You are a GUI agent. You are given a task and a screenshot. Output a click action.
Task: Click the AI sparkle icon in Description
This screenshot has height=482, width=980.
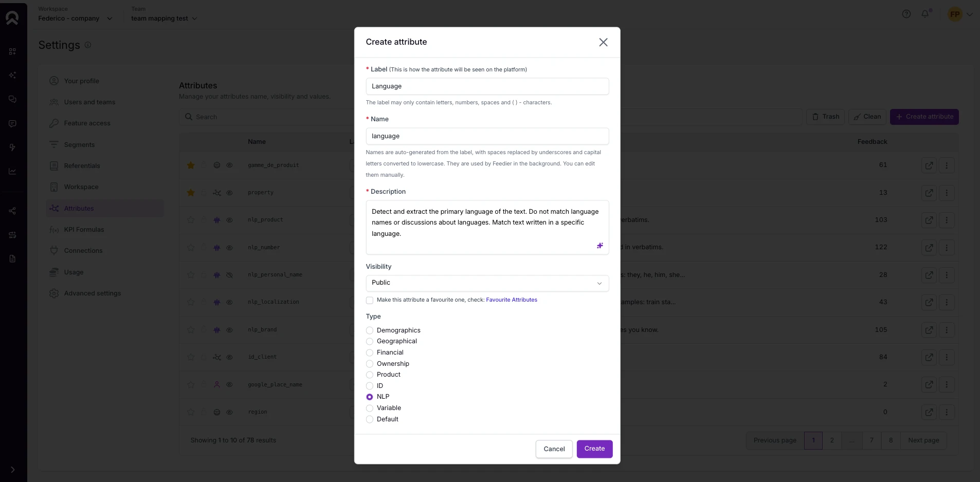pyautogui.click(x=600, y=246)
